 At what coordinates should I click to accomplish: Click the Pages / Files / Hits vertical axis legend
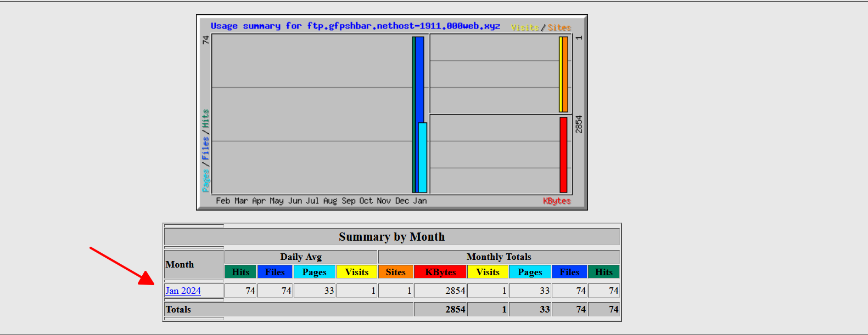pos(205,151)
